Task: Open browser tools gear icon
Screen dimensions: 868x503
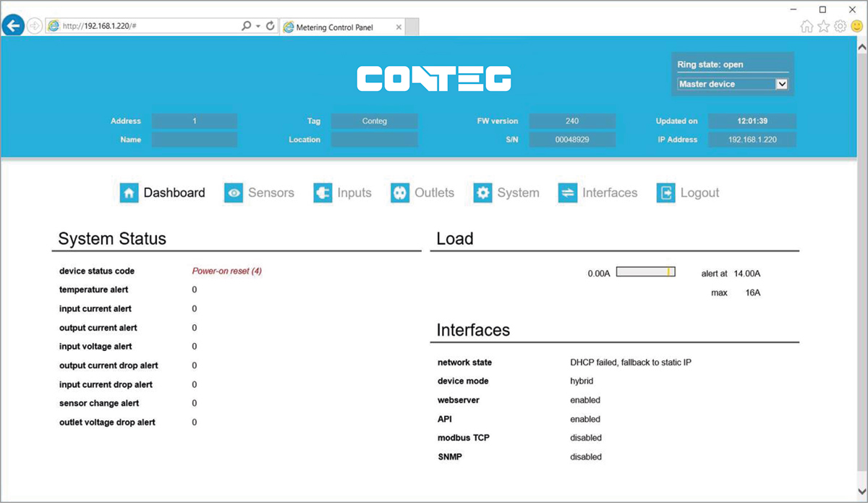Action: (841, 26)
